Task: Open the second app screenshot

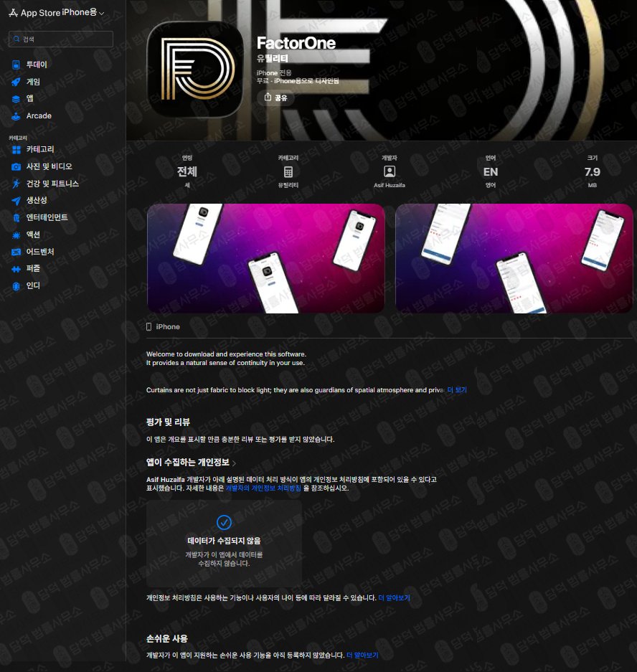Action: 514,258
